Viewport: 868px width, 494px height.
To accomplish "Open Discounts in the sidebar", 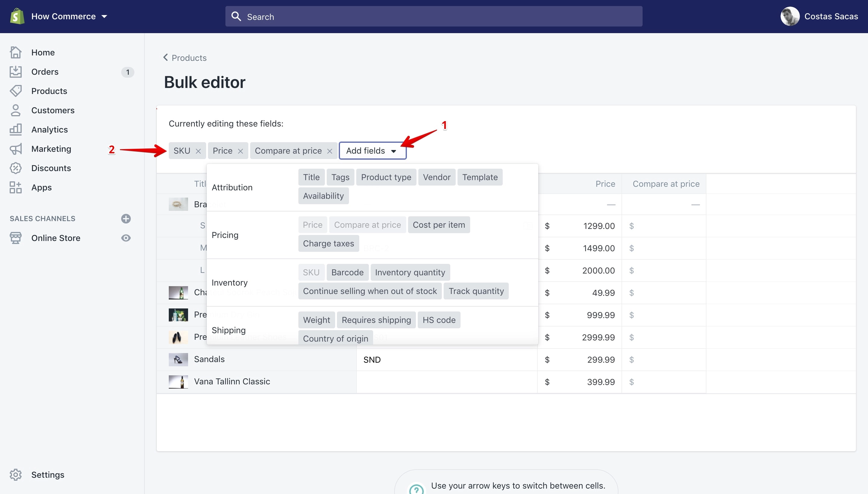I will pyautogui.click(x=51, y=168).
